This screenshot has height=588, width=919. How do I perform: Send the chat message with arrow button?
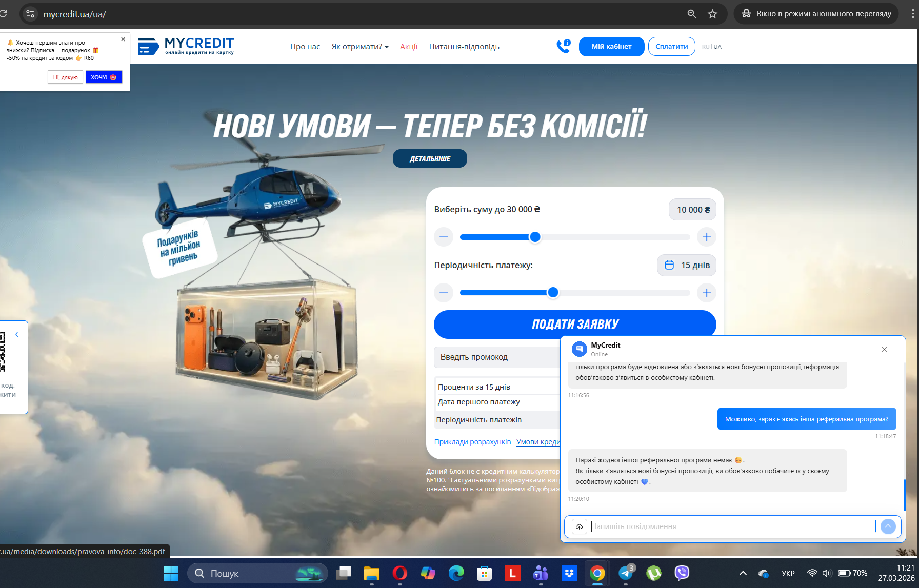(x=888, y=526)
